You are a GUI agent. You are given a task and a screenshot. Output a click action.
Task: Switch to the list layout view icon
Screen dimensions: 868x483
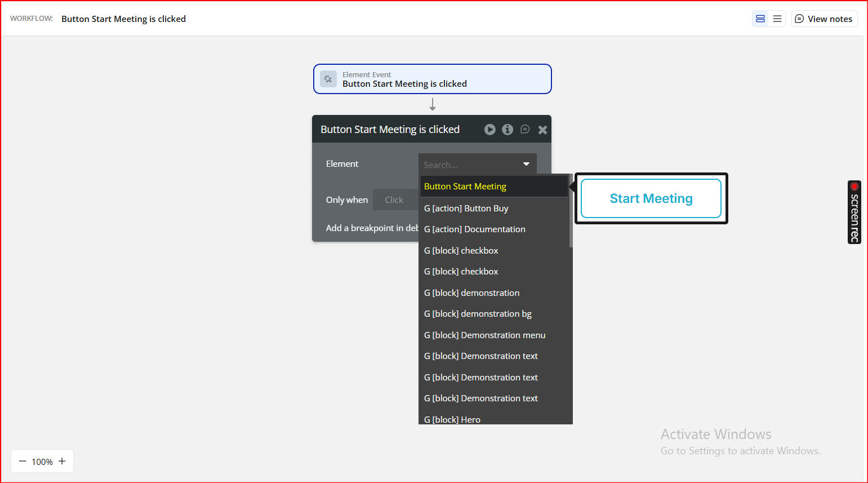pyautogui.click(x=777, y=19)
